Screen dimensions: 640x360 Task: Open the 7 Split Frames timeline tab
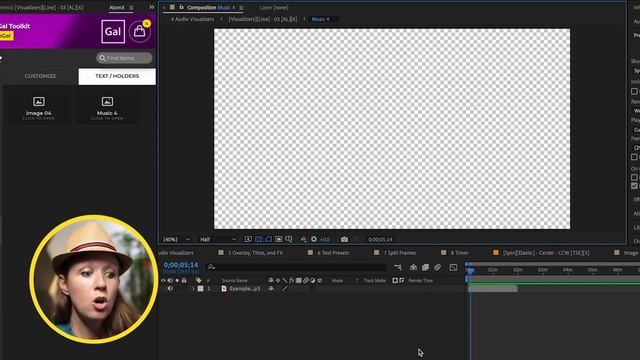click(400, 253)
